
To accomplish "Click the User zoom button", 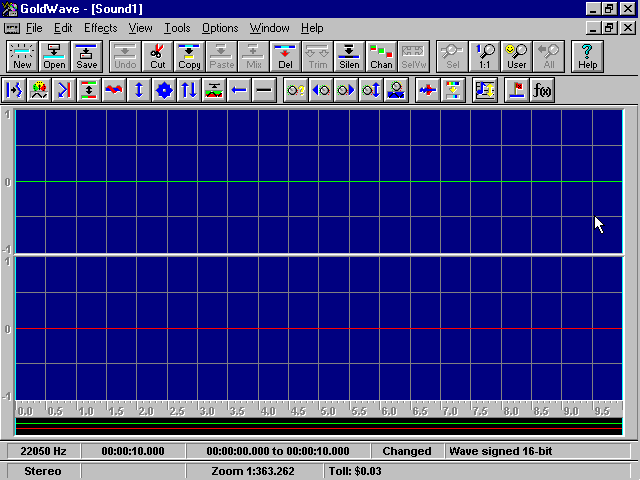I will tap(516, 56).
